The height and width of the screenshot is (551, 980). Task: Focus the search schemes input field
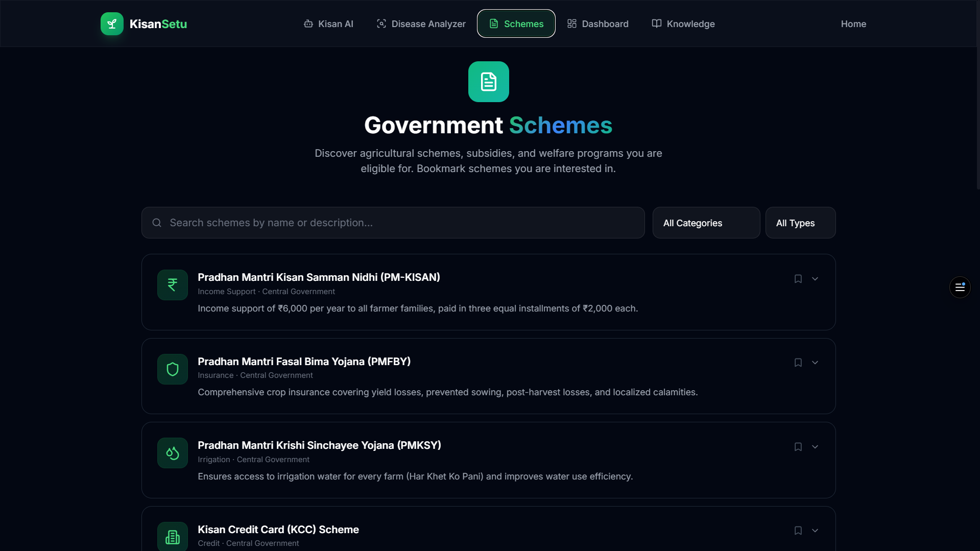click(393, 223)
